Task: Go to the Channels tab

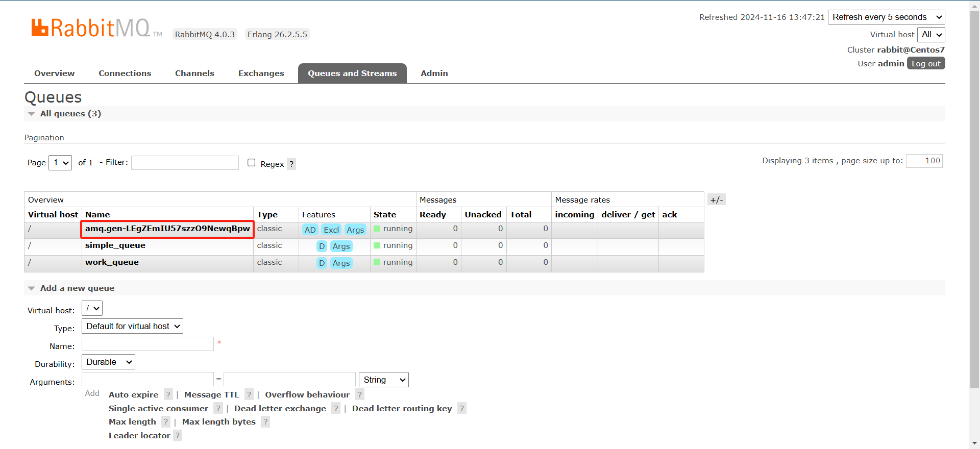Action: point(194,73)
